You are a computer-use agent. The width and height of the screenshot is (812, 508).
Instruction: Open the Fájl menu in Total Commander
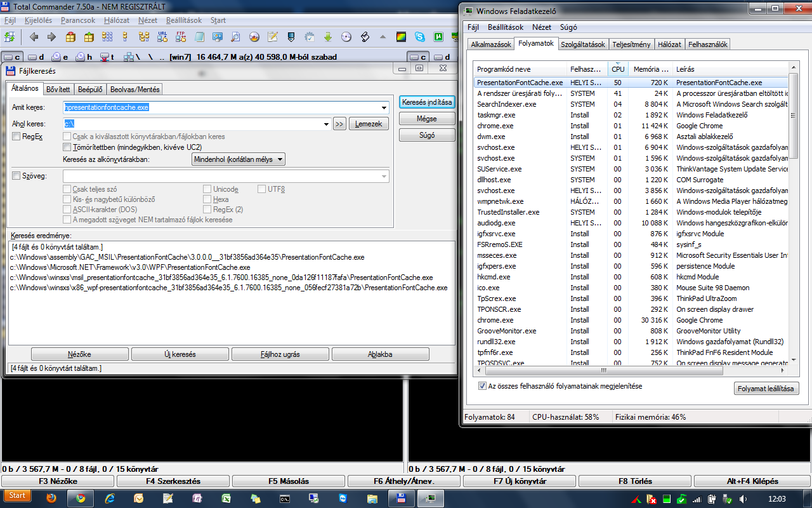(x=10, y=20)
